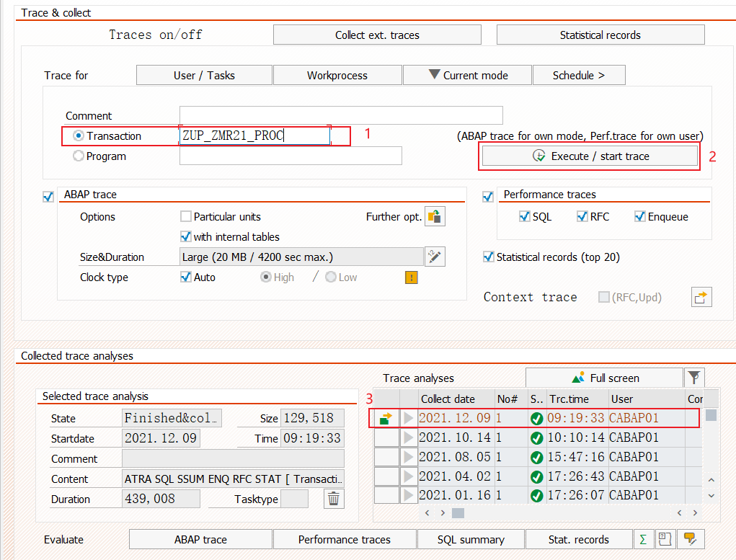This screenshot has width=736, height=560.
Task: Open the User / Tasks tab
Action: [204, 75]
